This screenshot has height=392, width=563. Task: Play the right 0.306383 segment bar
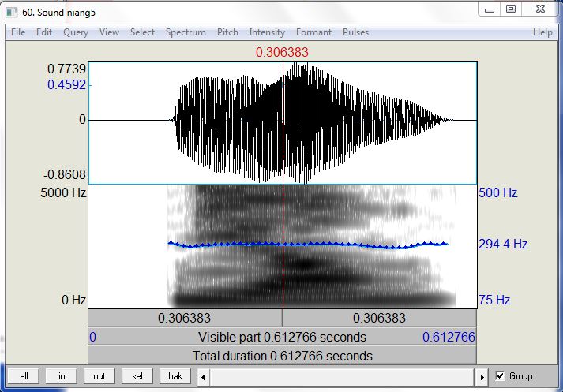coord(380,318)
